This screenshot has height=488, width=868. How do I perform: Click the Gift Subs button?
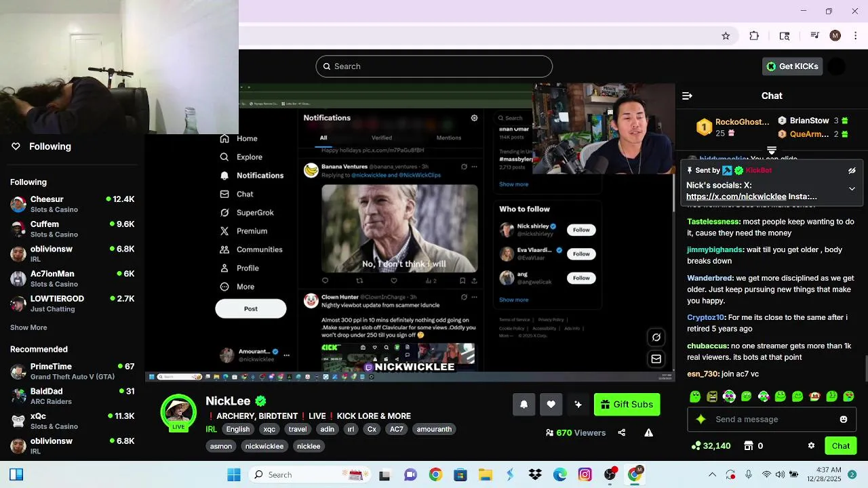click(x=627, y=405)
